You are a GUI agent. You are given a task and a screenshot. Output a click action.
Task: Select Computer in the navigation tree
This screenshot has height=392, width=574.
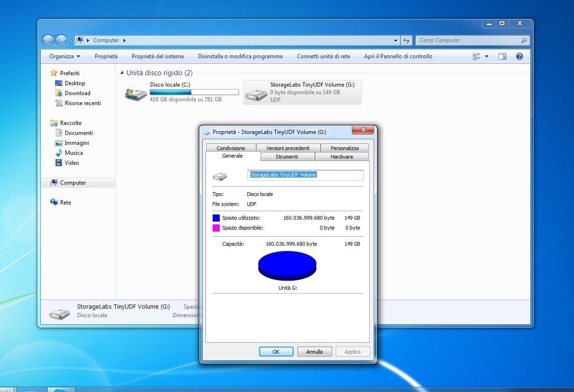(x=78, y=183)
